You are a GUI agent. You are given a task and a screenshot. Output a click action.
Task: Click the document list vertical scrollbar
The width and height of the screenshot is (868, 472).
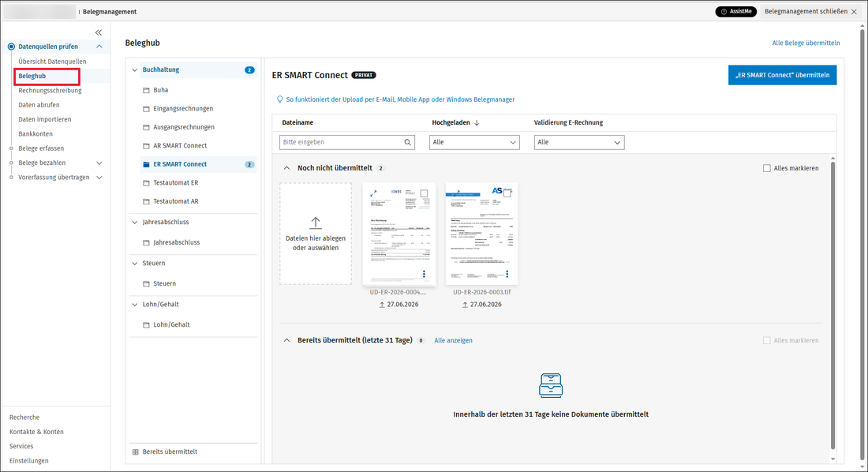point(832,305)
